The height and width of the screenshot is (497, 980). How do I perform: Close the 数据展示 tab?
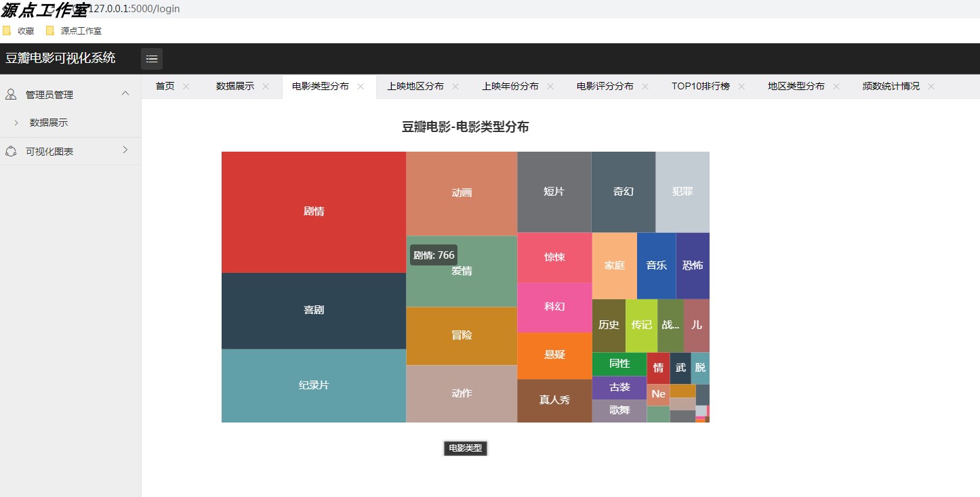[x=266, y=86]
